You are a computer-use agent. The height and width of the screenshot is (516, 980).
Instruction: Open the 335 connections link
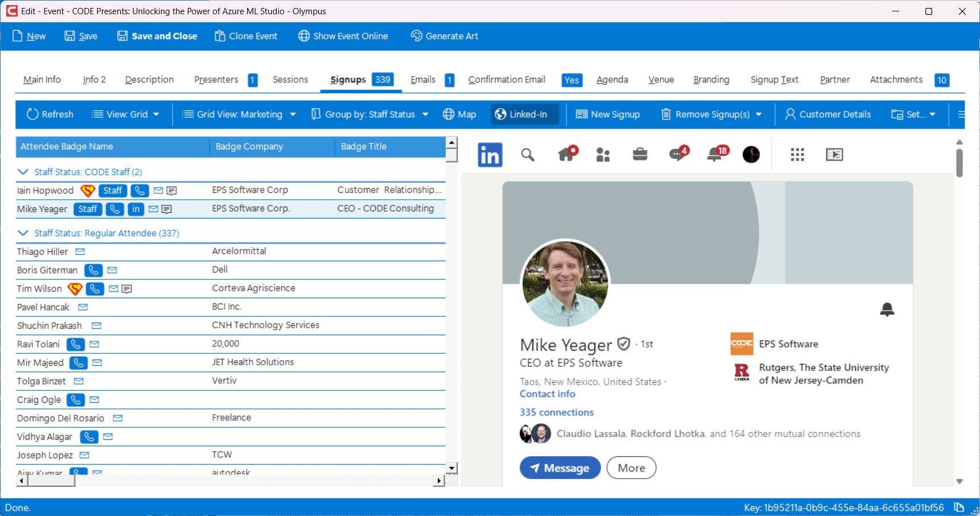[556, 412]
